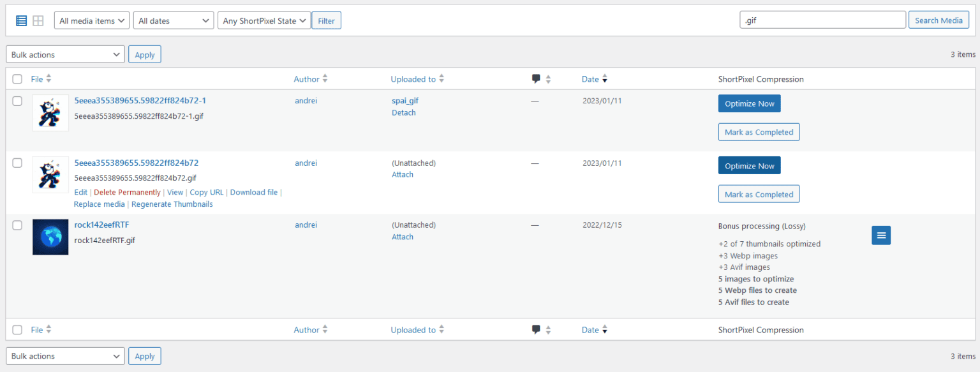Click the rock142eefRTF globe thumbnail
This screenshot has height=372, width=980.
[x=50, y=237]
